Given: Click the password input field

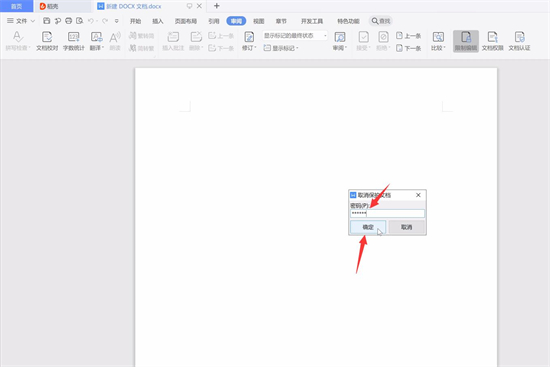Looking at the screenshot, I should coord(387,213).
